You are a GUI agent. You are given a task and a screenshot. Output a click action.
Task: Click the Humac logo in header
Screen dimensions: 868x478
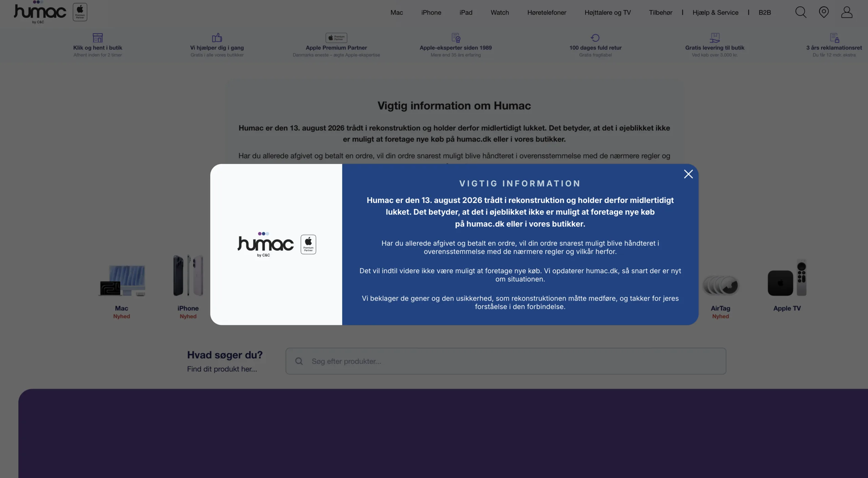(40, 12)
